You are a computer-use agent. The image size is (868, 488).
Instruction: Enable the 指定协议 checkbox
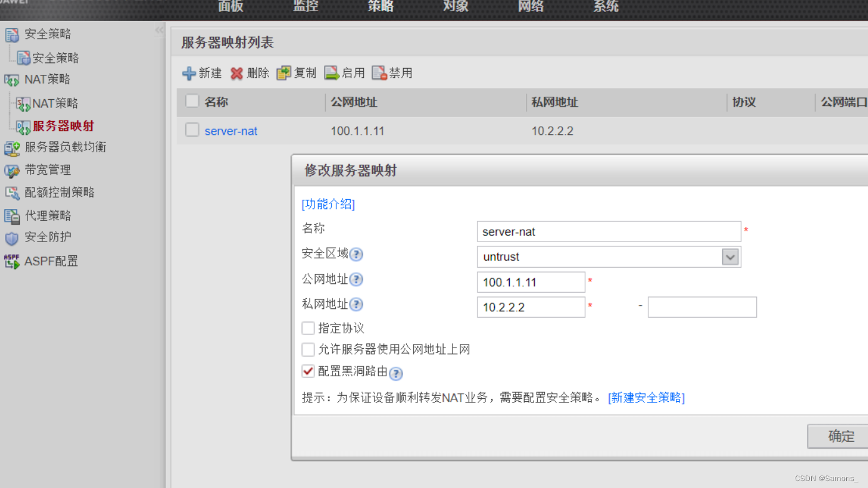coord(308,328)
